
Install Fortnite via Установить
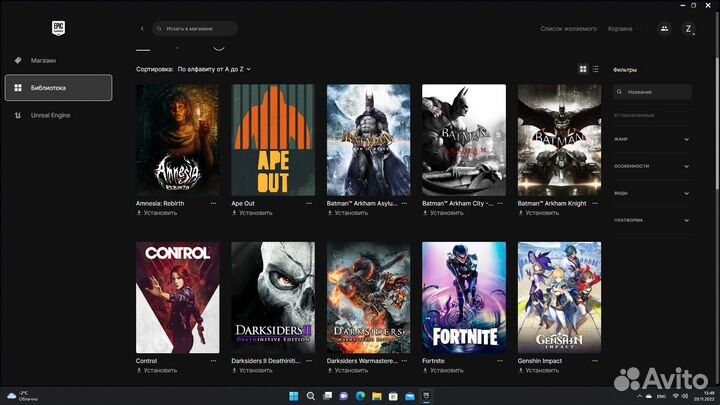[x=443, y=371]
